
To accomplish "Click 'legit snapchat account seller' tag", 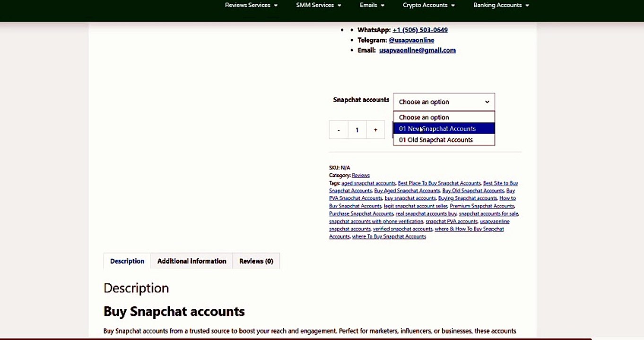I will tap(416, 206).
